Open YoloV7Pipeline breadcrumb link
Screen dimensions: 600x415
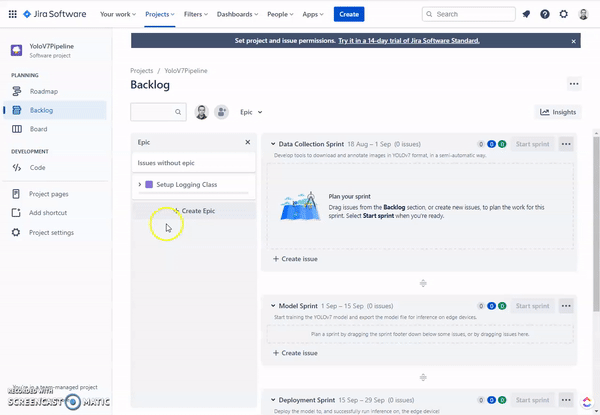pyautogui.click(x=186, y=71)
